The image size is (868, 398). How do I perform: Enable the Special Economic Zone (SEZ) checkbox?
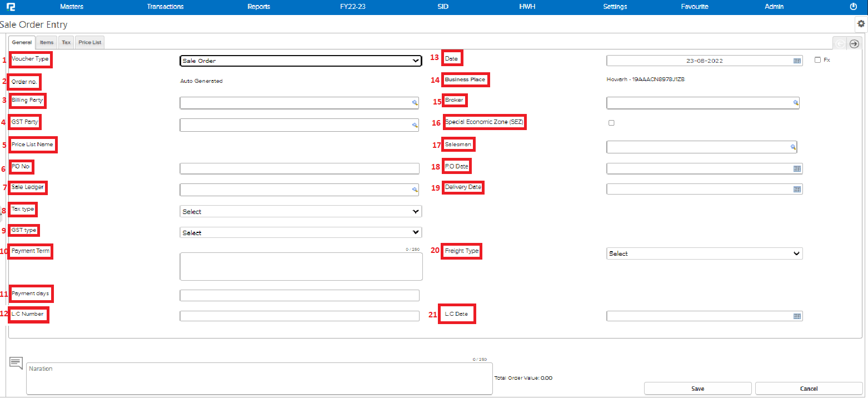pyautogui.click(x=611, y=122)
